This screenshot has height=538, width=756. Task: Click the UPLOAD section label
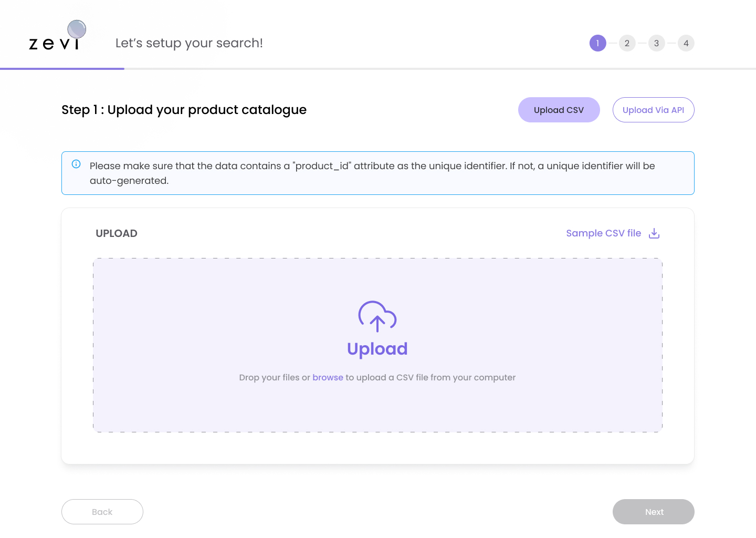[x=117, y=233]
